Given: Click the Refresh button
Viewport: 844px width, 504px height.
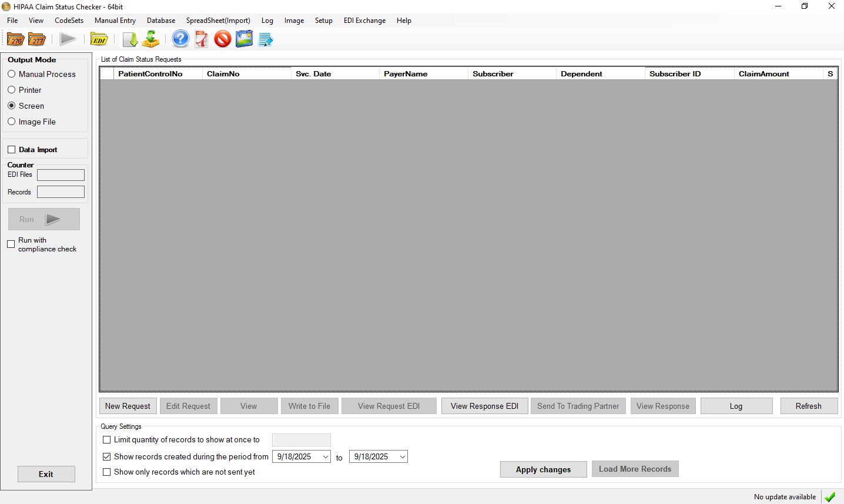Looking at the screenshot, I should 809,406.
